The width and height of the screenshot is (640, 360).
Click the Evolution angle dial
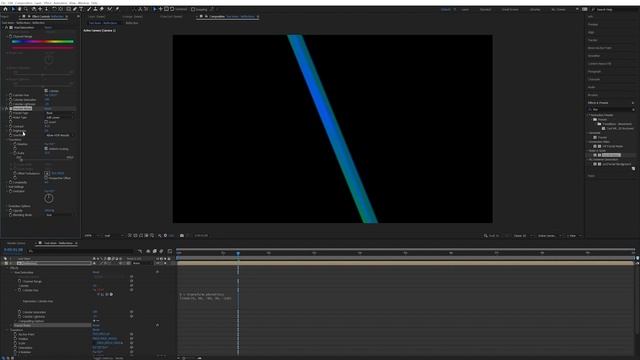tap(49, 198)
